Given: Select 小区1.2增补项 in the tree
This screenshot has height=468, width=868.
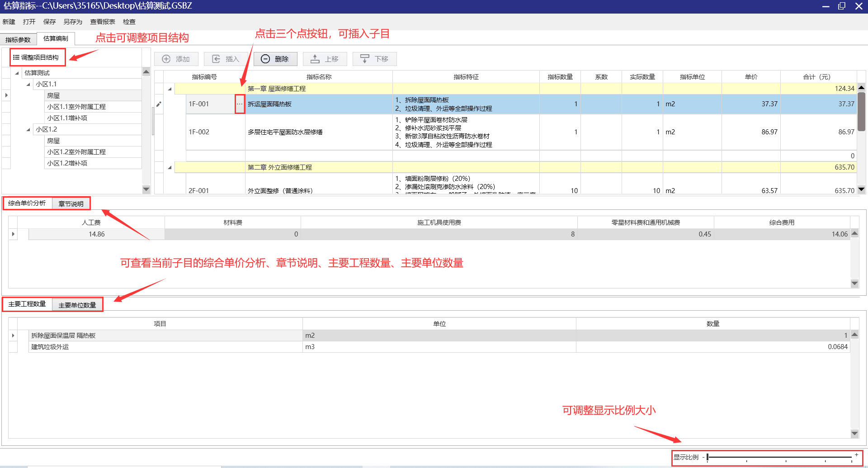Looking at the screenshot, I should click(x=93, y=163).
